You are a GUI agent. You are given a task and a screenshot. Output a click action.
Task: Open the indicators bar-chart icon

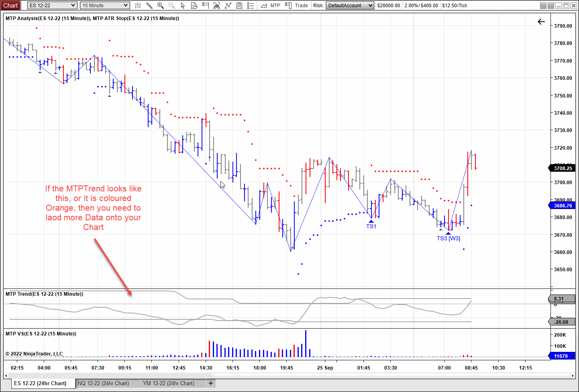click(x=217, y=6)
